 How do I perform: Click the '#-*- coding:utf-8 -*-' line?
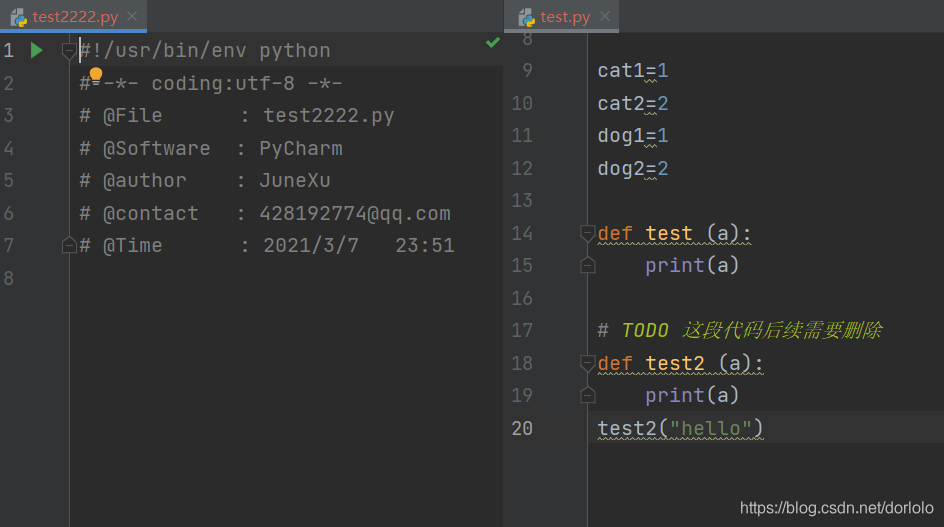click(x=211, y=83)
